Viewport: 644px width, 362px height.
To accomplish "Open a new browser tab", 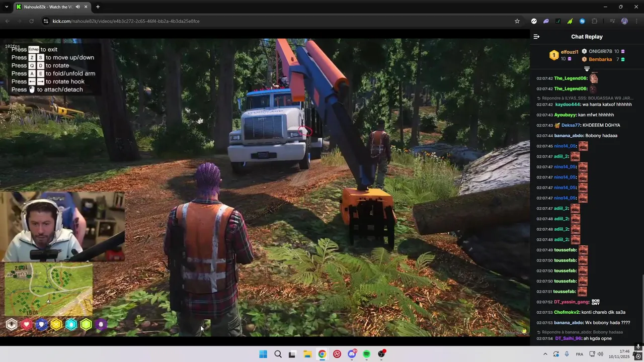I will 98,7.
